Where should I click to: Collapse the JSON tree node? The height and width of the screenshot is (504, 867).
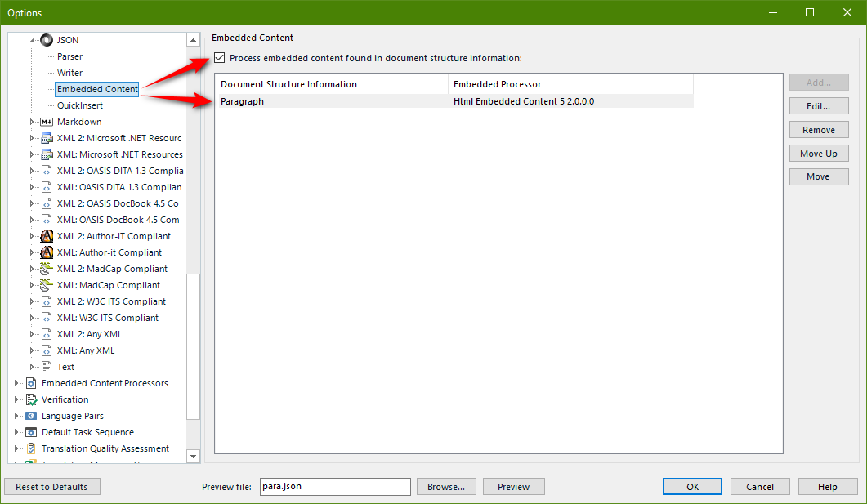tap(32, 40)
